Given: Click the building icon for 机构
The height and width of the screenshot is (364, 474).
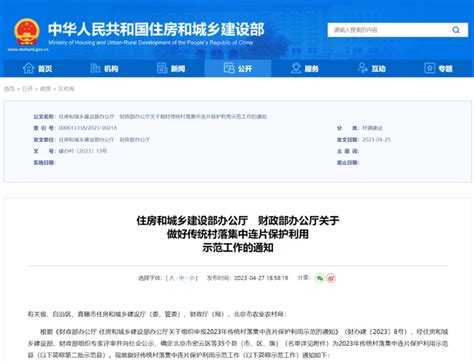Looking at the screenshot, I should point(95,68).
